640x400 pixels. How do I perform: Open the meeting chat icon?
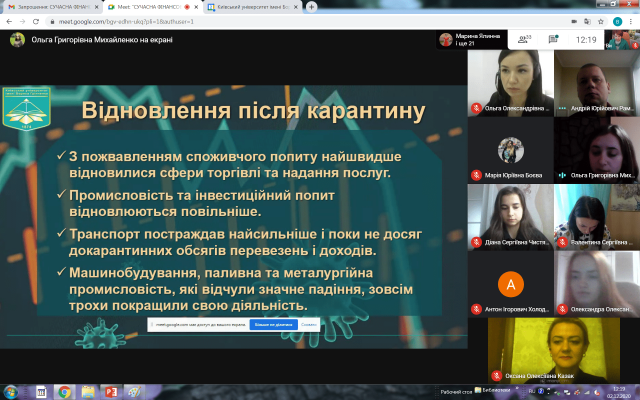pyautogui.click(x=551, y=40)
